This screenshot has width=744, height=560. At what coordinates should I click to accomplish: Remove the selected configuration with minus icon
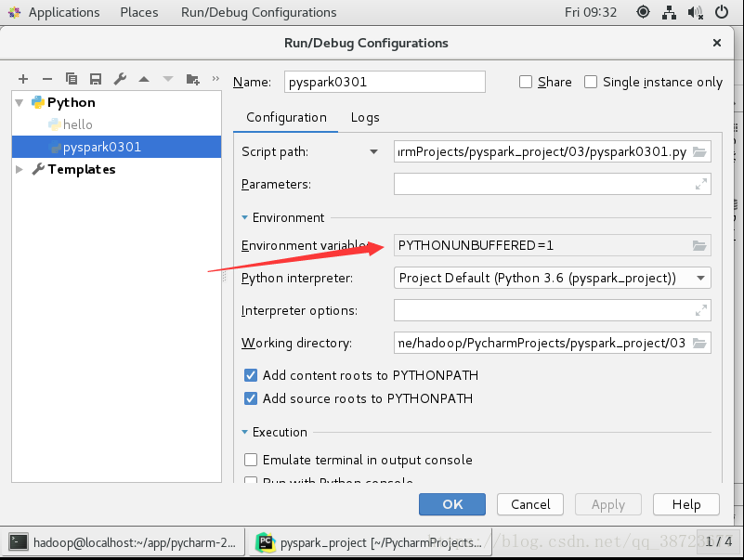[x=47, y=79]
